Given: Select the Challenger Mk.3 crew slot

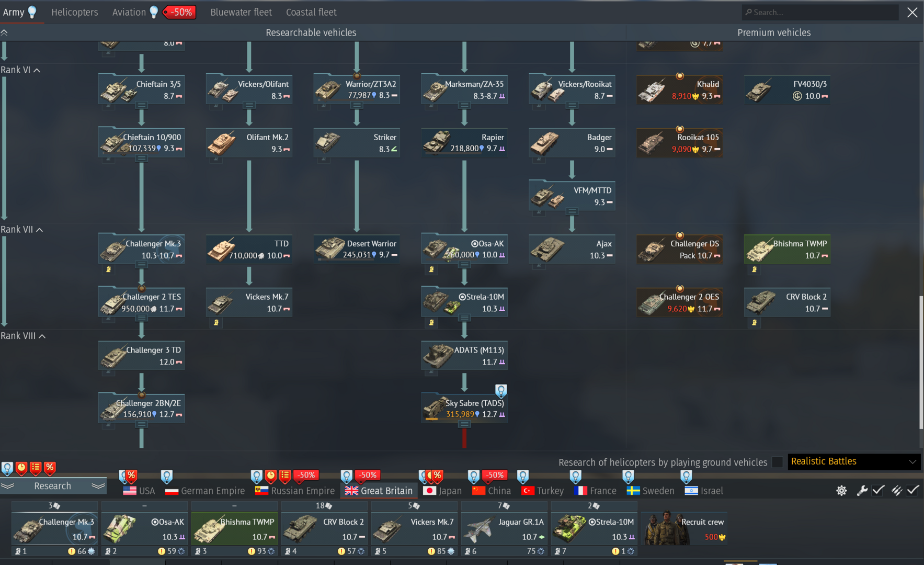Looking at the screenshot, I should [54, 529].
